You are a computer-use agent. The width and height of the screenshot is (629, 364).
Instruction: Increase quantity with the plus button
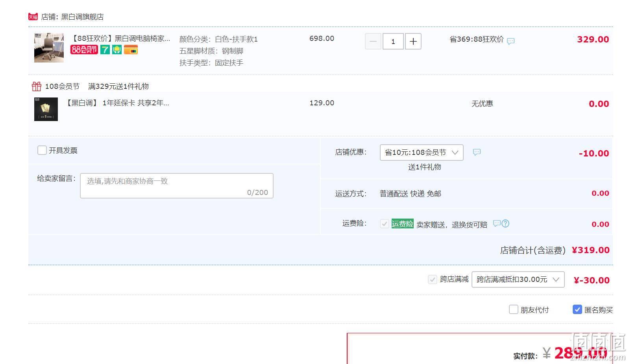pyautogui.click(x=413, y=41)
